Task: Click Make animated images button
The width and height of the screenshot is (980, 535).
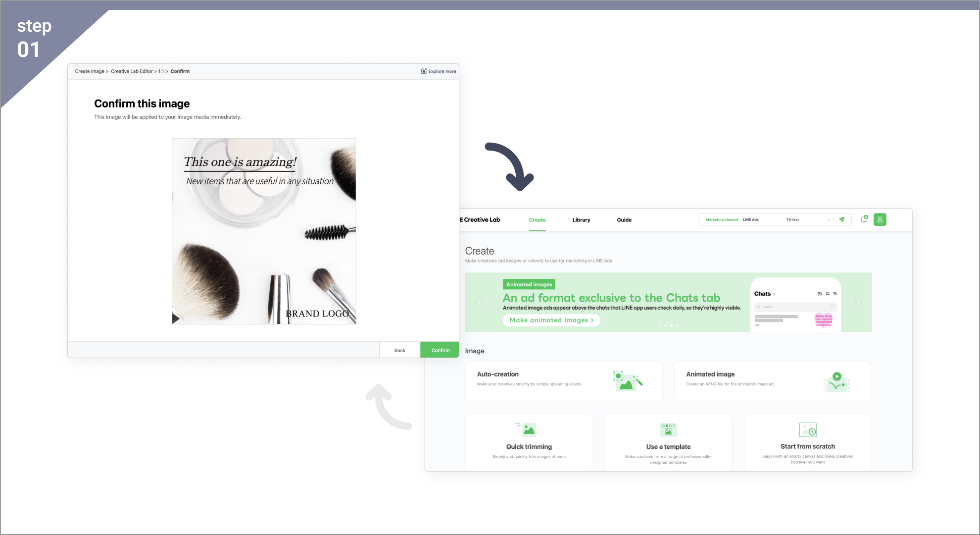Action: tap(551, 320)
